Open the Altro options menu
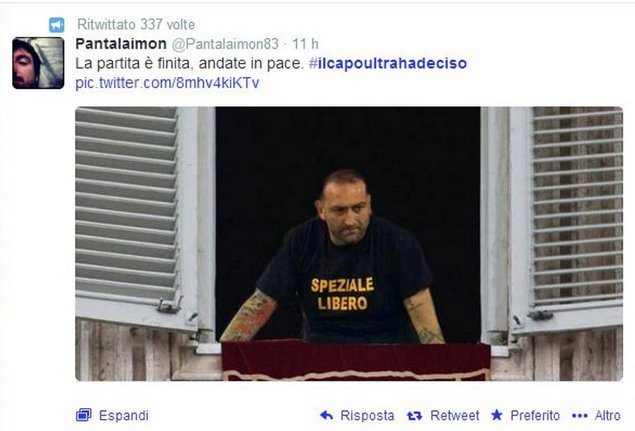635x431 pixels. click(607, 416)
